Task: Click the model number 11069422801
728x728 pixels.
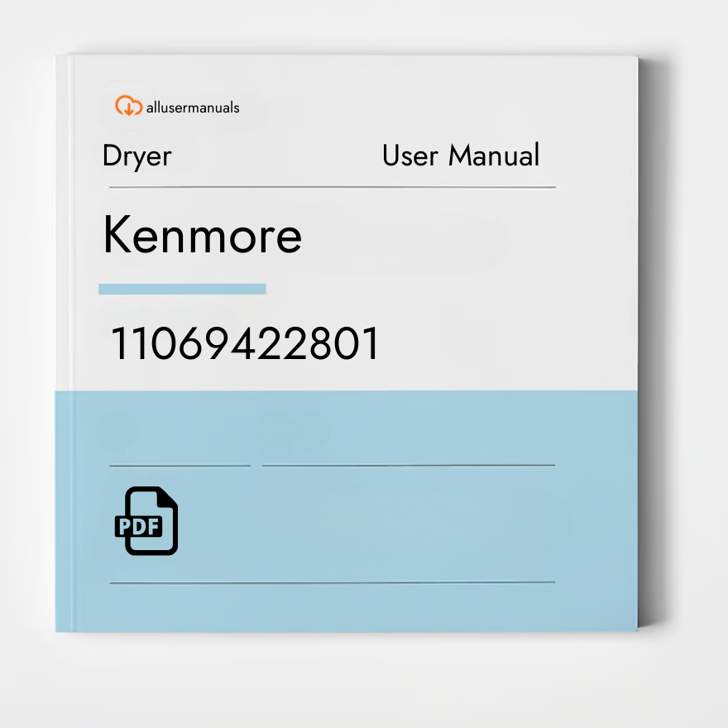Action: (245, 343)
